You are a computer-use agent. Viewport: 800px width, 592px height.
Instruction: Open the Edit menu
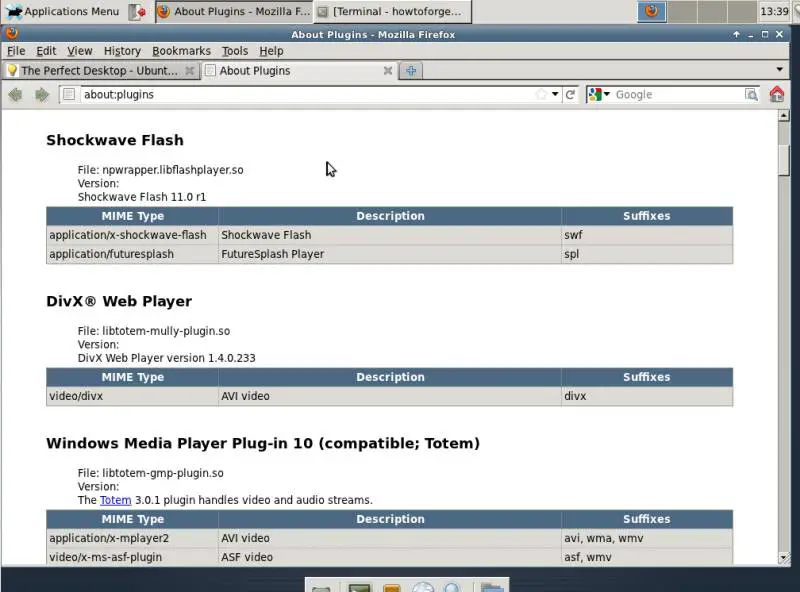coord(46,51)
